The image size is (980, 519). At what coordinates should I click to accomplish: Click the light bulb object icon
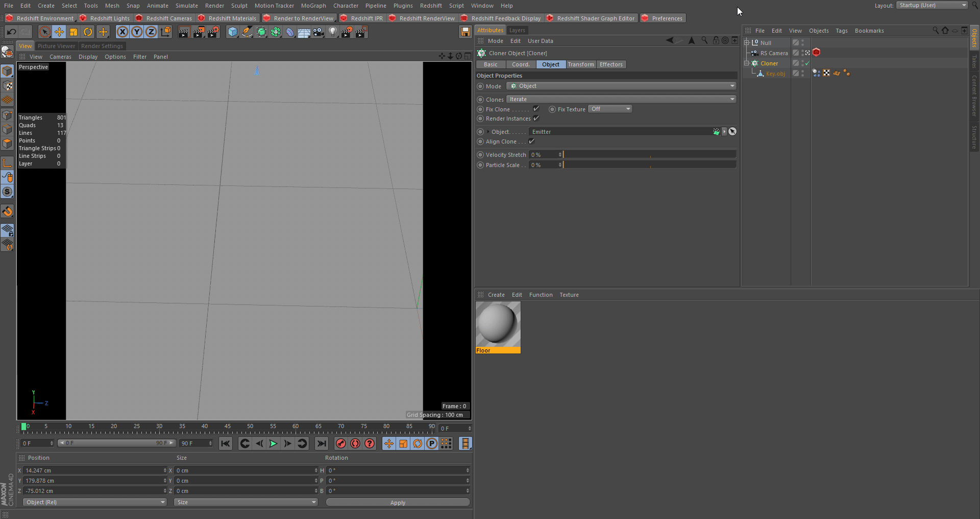(x=333, y=32)
